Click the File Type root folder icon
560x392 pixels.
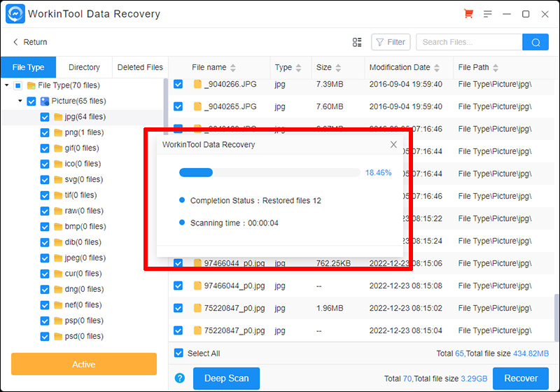coord(31,85)
